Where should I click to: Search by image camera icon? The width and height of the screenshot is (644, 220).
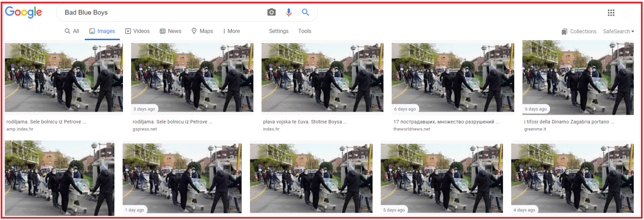pos(271,13)
